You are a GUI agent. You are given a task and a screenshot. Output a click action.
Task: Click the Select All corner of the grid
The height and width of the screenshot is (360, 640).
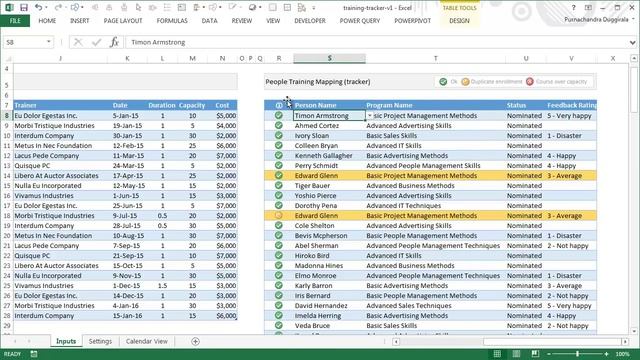tap(8, 59)
